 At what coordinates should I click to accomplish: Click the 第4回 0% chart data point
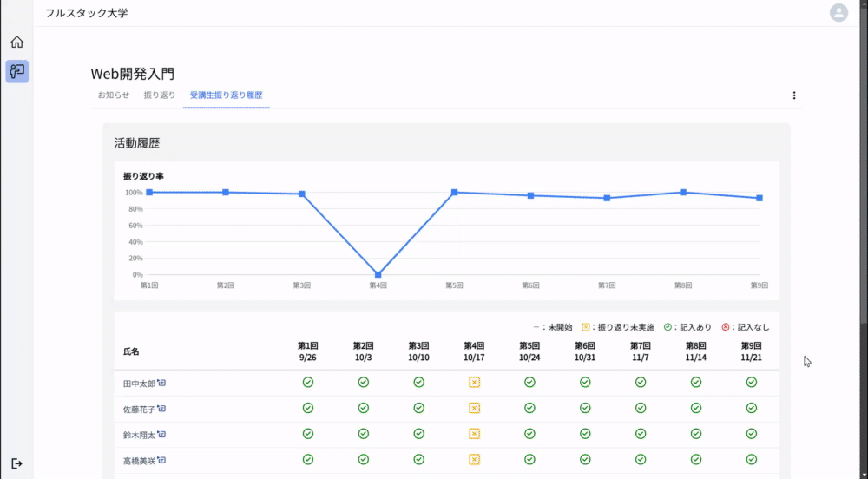click(378, 274)
